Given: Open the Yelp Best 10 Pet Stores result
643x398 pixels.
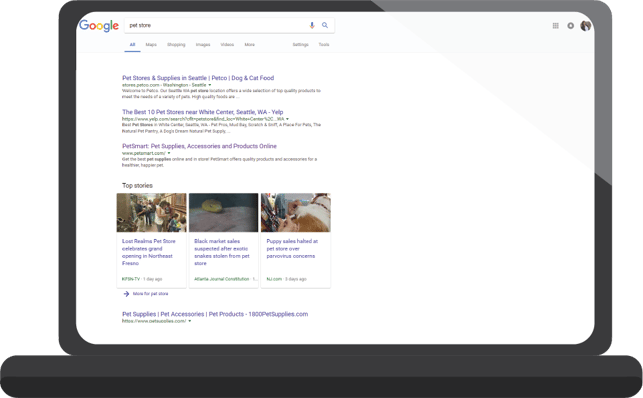Looking at the screenshot, I should (x=203, y=112).
